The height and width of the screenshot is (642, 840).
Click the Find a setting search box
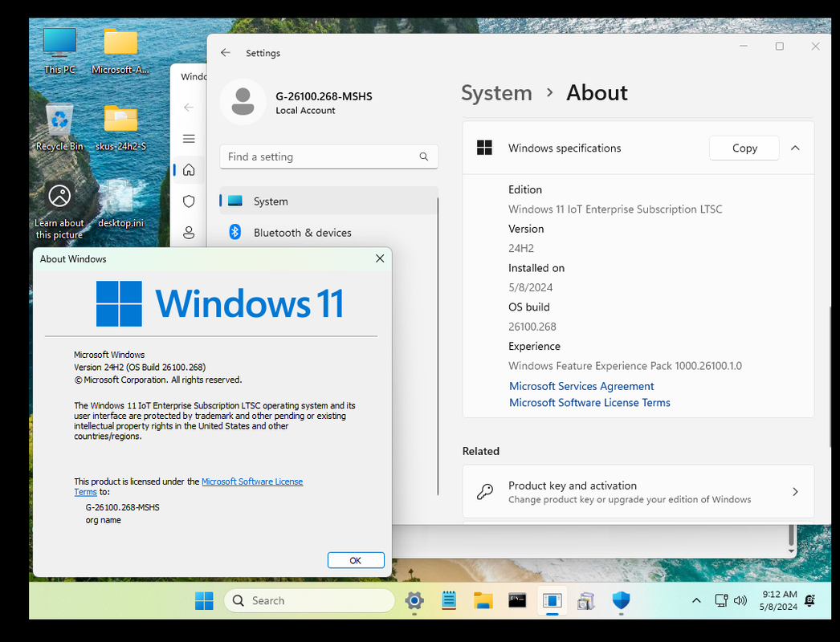(x=329, y=156)
